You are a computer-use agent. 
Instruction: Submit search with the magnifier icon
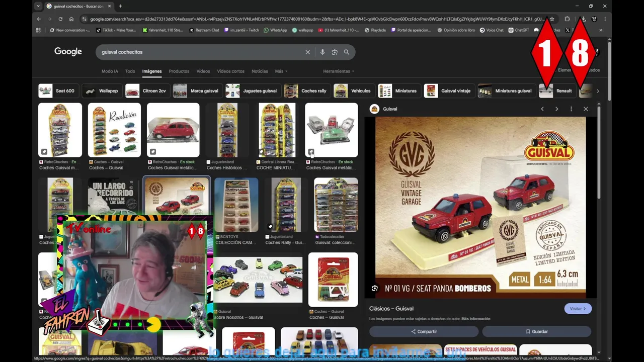(x=347, y=52)
